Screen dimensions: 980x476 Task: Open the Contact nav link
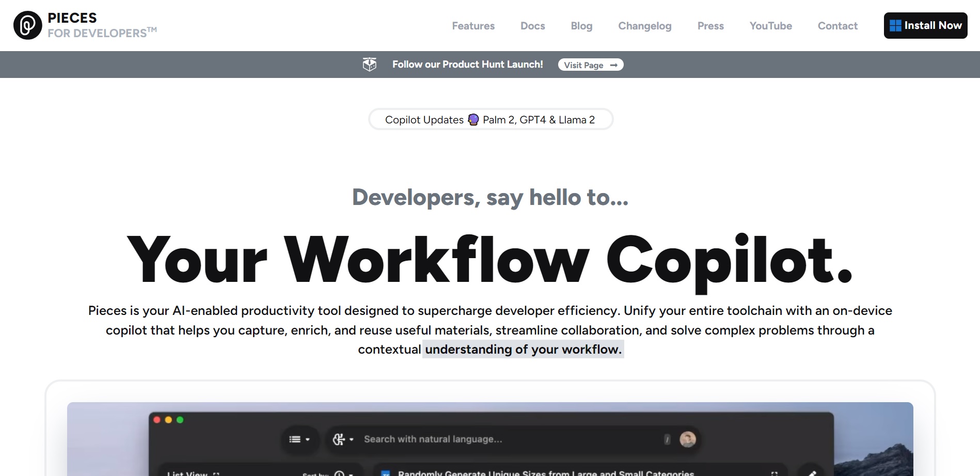point(837,26)
